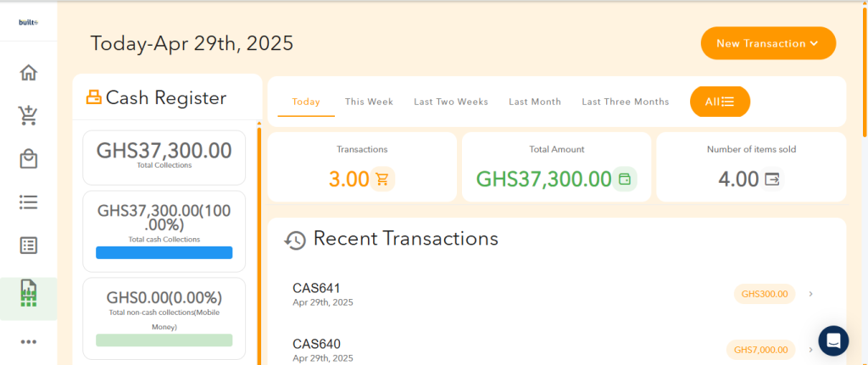Click the wallet icon beside Total Amount
Image resolution: width=868 pixels, height=365 pixels.
625,180
